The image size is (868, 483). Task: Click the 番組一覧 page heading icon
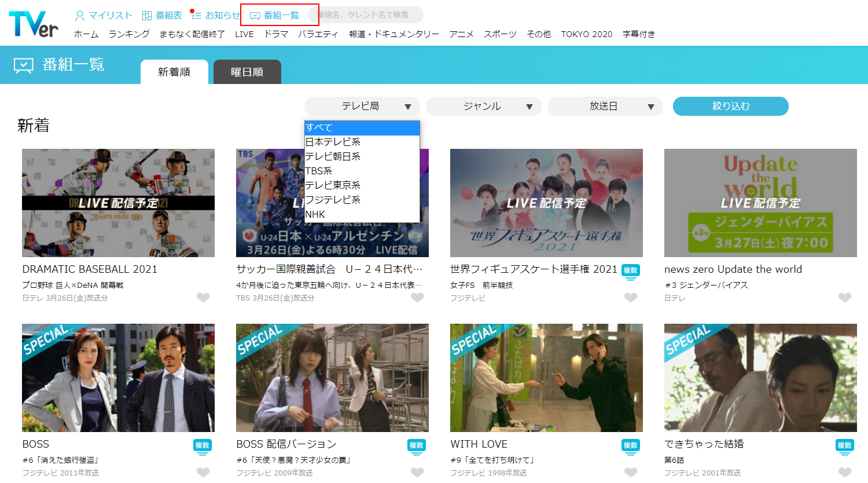click(x=24, y=65)
